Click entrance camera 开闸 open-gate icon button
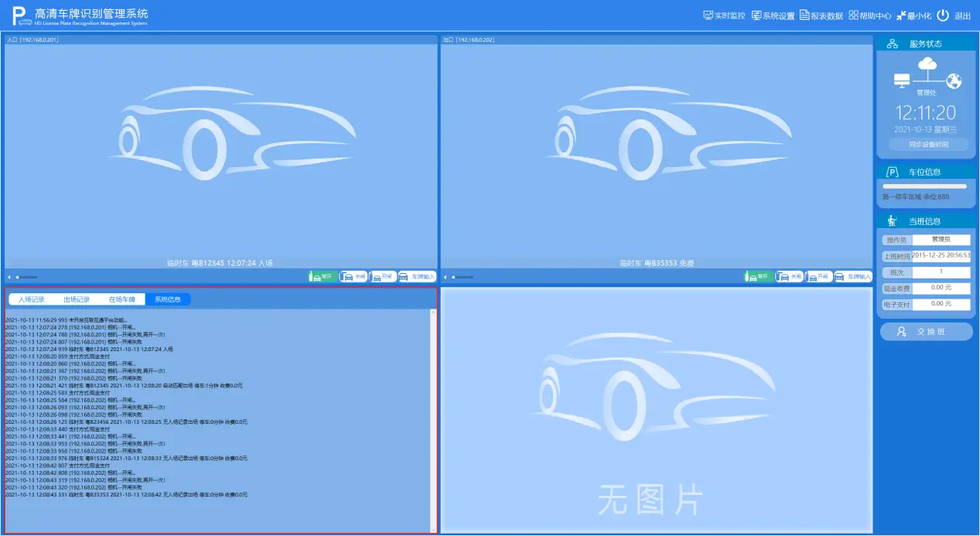 383,276
